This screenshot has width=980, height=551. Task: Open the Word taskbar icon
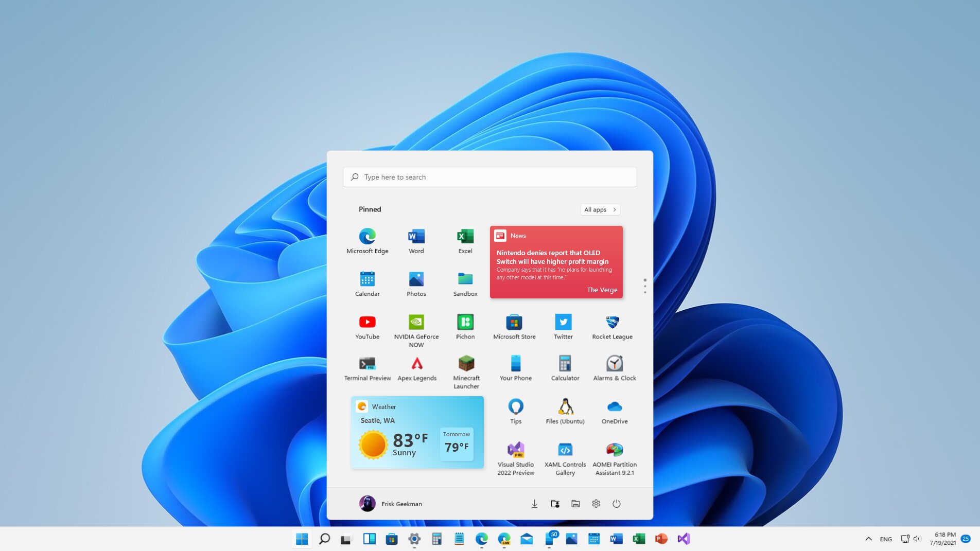(616, 539)
